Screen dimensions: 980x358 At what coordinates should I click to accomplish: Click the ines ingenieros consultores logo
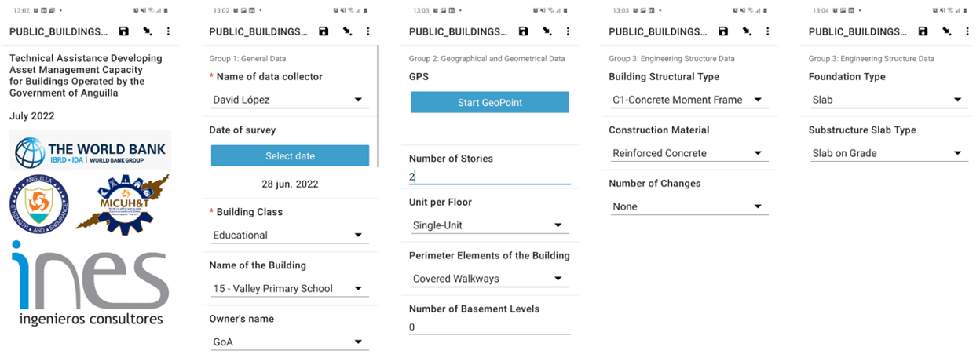point(90,283)
